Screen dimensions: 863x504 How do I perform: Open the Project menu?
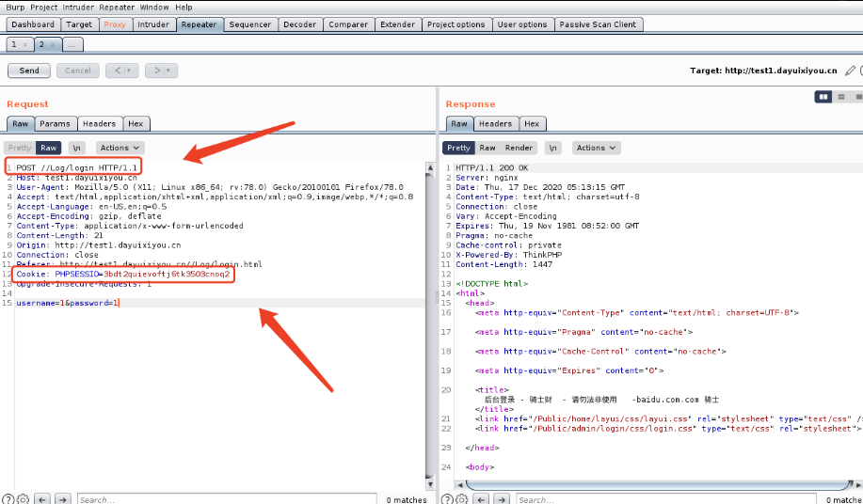click(x=44, y=8)
